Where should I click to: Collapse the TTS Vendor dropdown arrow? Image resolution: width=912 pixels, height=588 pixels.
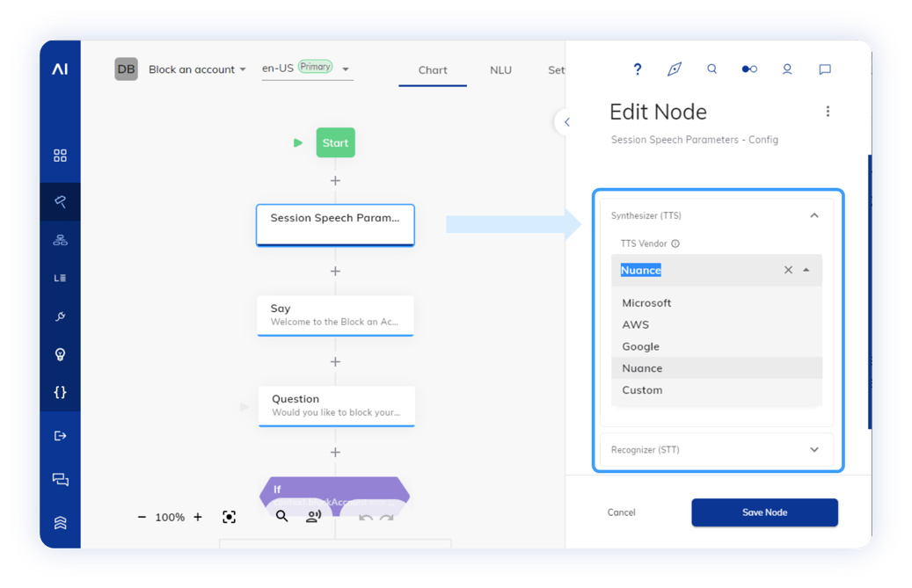806,270
